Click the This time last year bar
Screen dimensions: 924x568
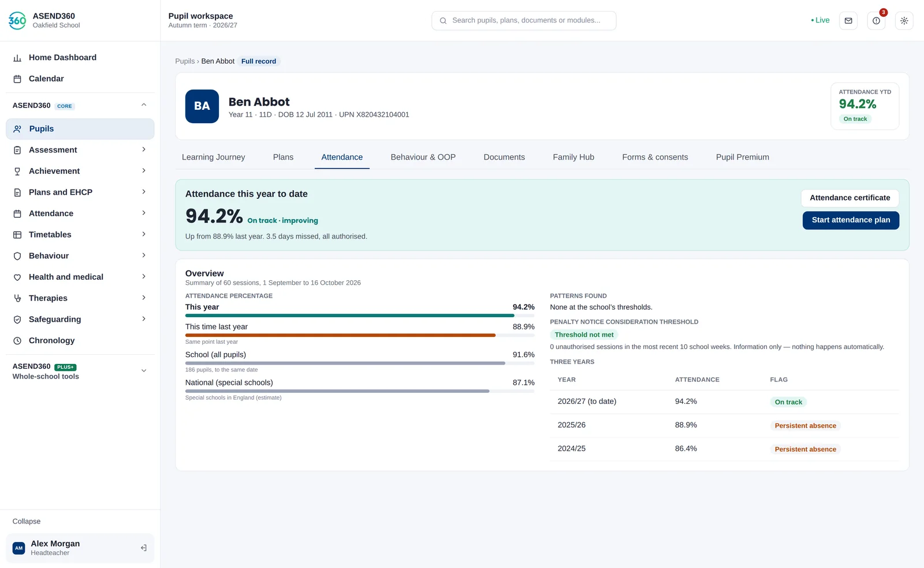(x=360, y=335)
